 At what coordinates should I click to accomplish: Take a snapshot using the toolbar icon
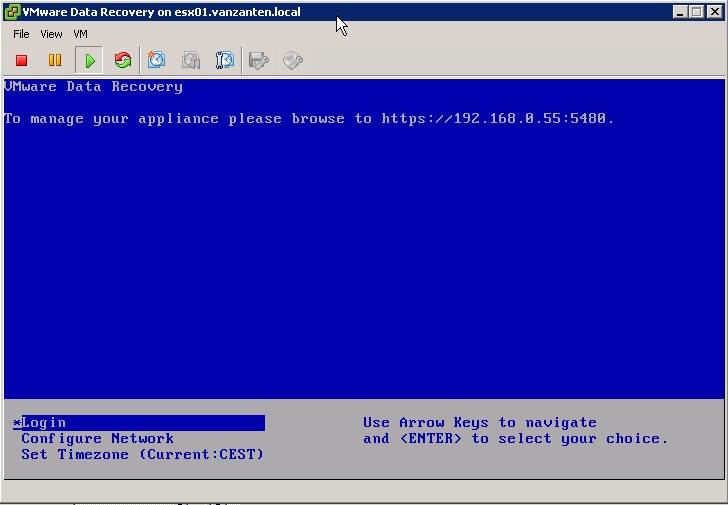click(157, 61)
